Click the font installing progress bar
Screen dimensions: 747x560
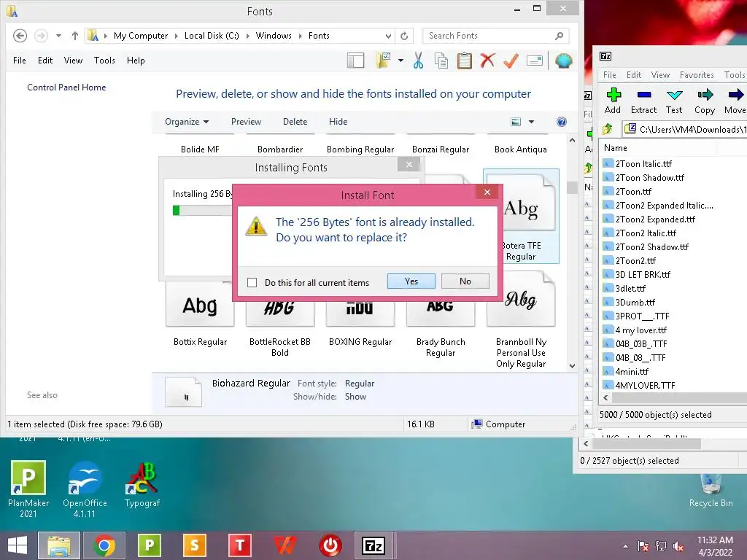[203, 211]
